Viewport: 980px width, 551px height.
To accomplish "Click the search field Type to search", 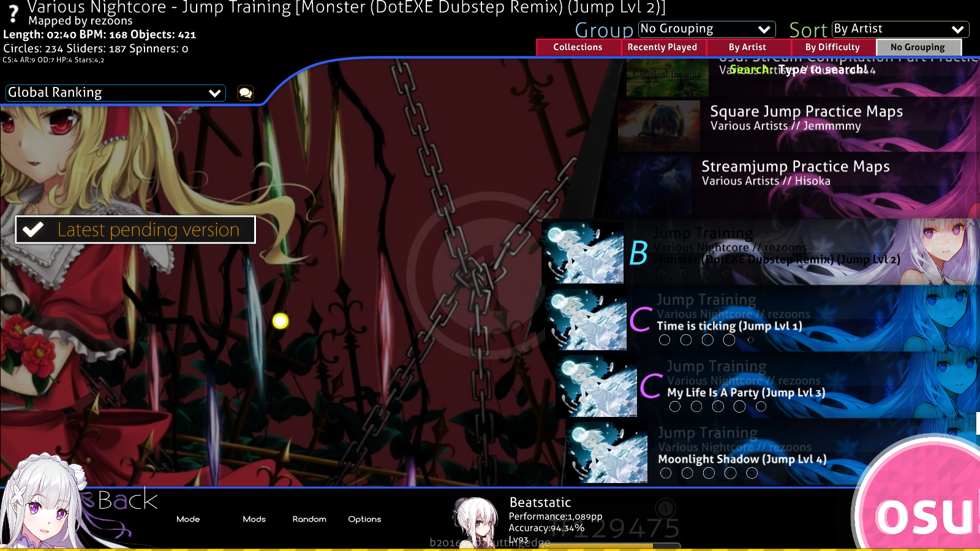I will point(798,70).
